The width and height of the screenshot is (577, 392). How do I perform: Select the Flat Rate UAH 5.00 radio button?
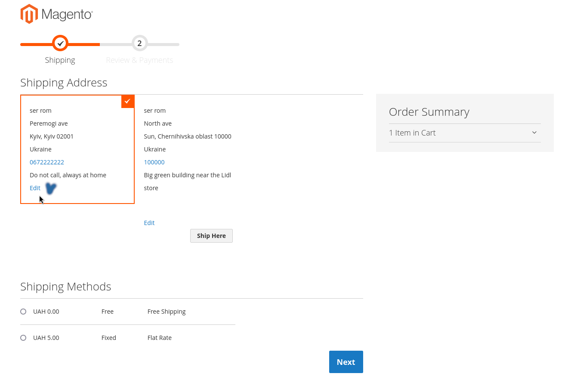pyautogui.click(x=23, y=338)
